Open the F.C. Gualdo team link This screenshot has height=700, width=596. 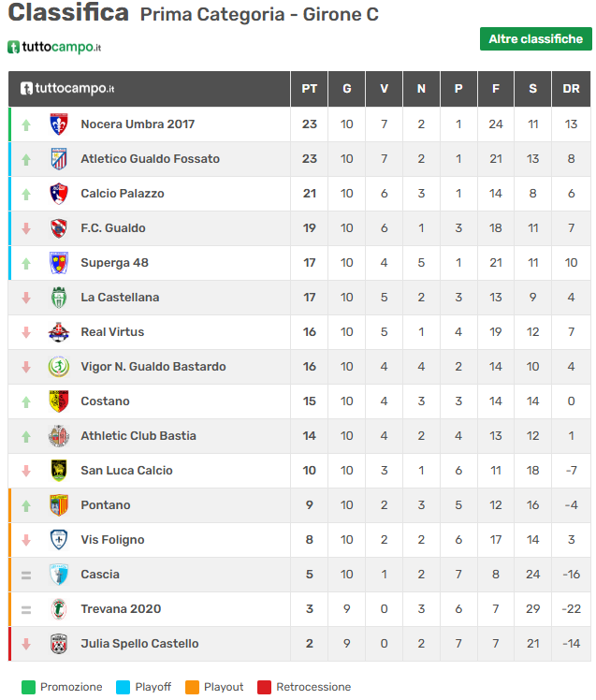click(112, 228)
